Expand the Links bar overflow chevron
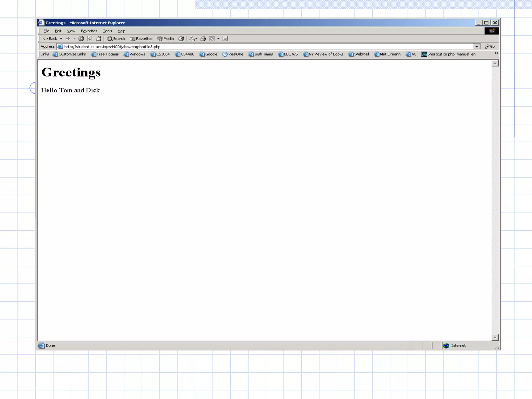This screenshot has height=399, width=532. pos(496,53)
